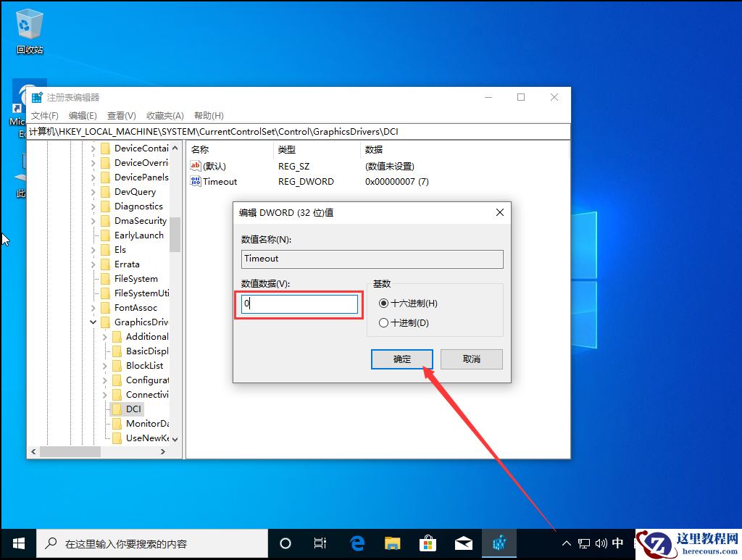
Task: Open the 查看 (View) menu
Action: tap(120, 115)
